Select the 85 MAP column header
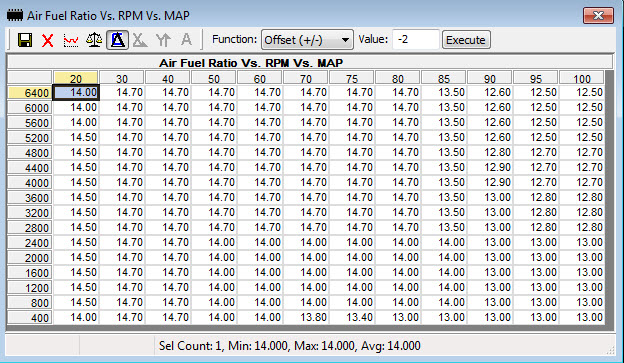Screen dimensions: 624x363 (443, 78)
